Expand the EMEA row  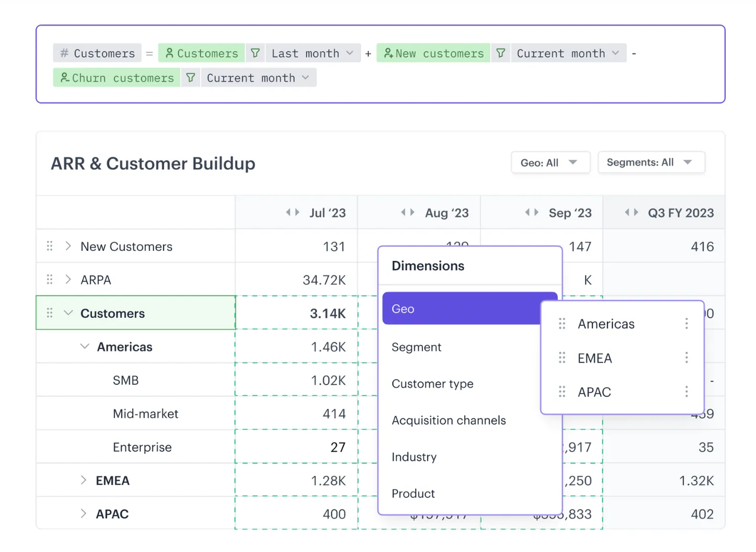[84, 480]
